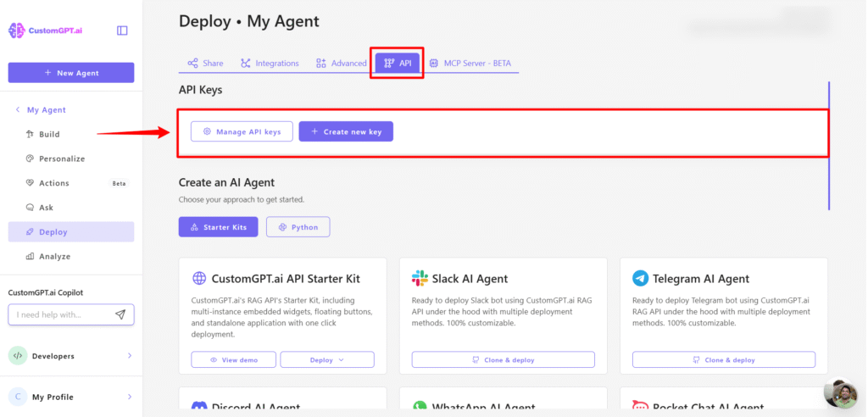Click the scrollbar beside API Keys section

click(829, 146)
